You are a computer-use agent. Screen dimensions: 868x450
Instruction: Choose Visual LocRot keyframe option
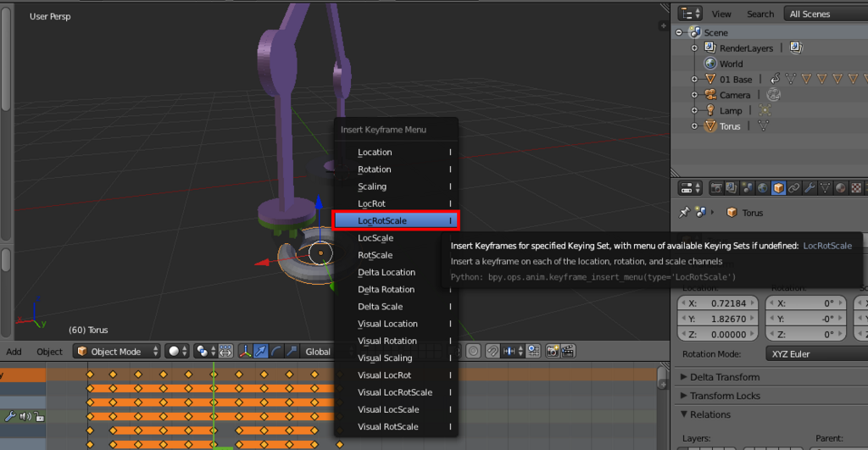tap(396, 375)
